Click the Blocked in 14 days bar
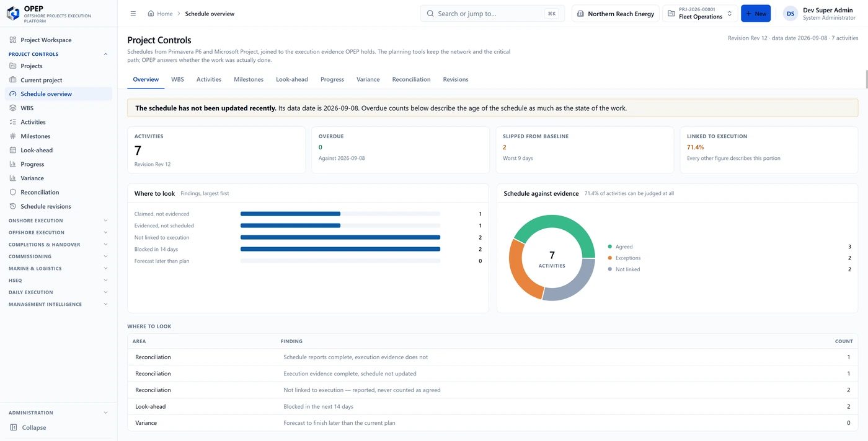The height and width of the screenshot is (441, 868). click(340, 249)
